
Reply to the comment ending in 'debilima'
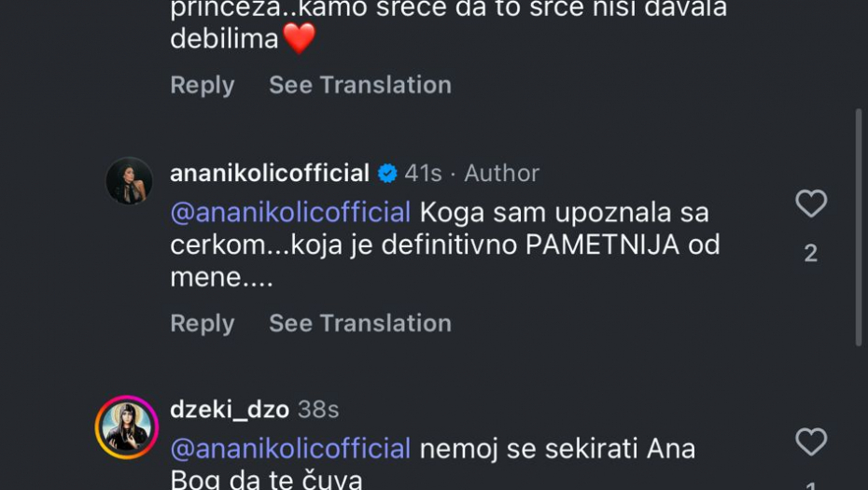click(202, 85)
